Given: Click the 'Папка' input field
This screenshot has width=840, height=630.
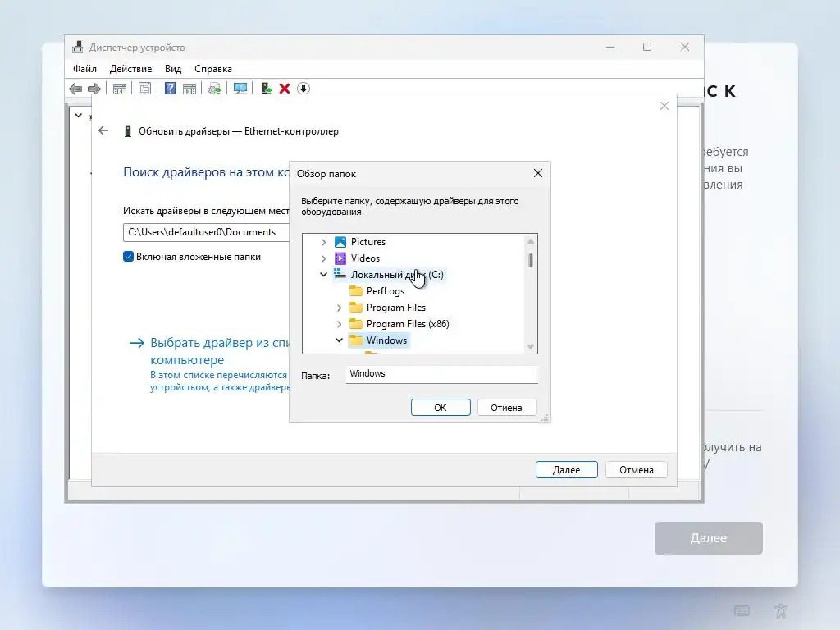Looking at the screenshot, I should pyautogui.click(x=441, y=374).
